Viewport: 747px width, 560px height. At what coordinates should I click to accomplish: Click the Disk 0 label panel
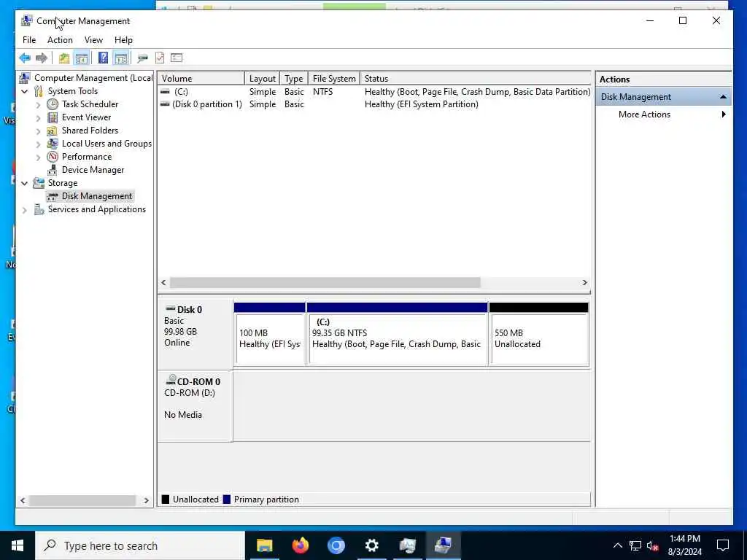196,334
